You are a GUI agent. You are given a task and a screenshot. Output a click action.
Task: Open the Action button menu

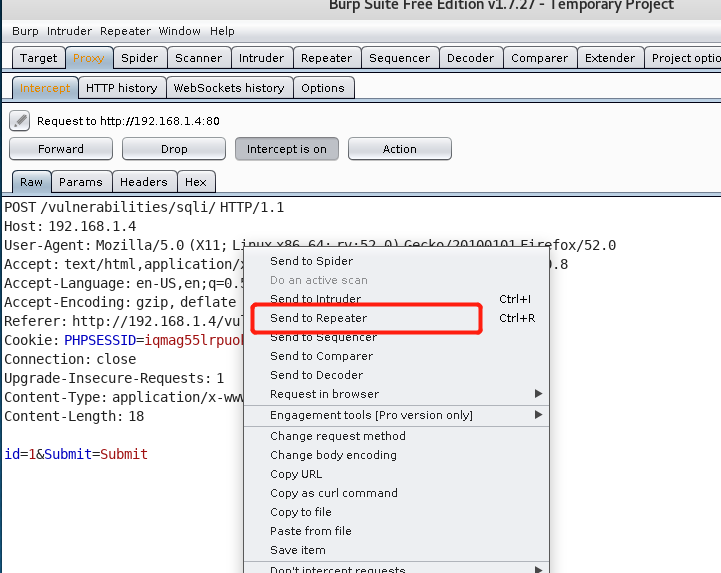tap(400, 149)
